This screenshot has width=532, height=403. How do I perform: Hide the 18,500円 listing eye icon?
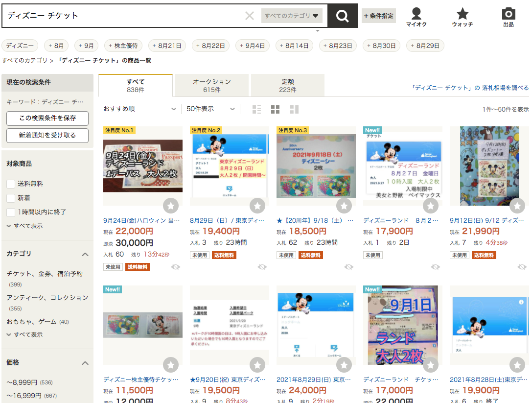tap(349, 267)
